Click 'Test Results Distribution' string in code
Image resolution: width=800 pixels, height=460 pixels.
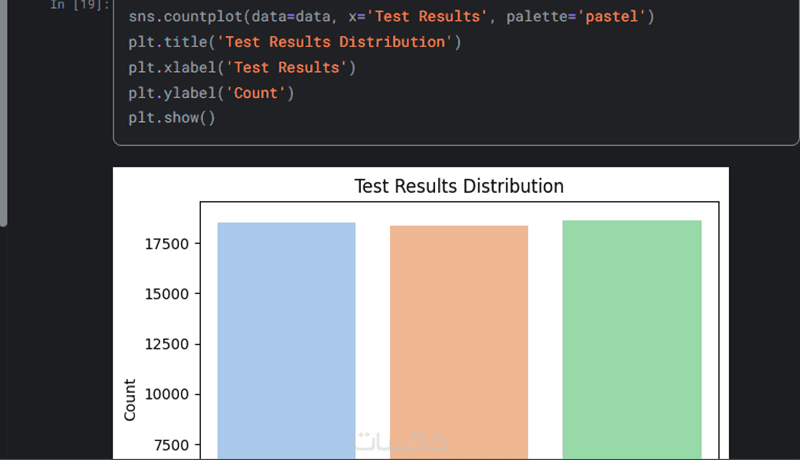tap(336, 42)
